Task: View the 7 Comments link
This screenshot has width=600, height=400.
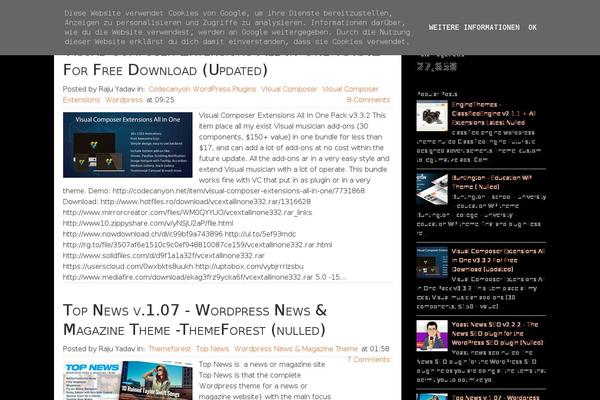Action: tap(368, 359)
